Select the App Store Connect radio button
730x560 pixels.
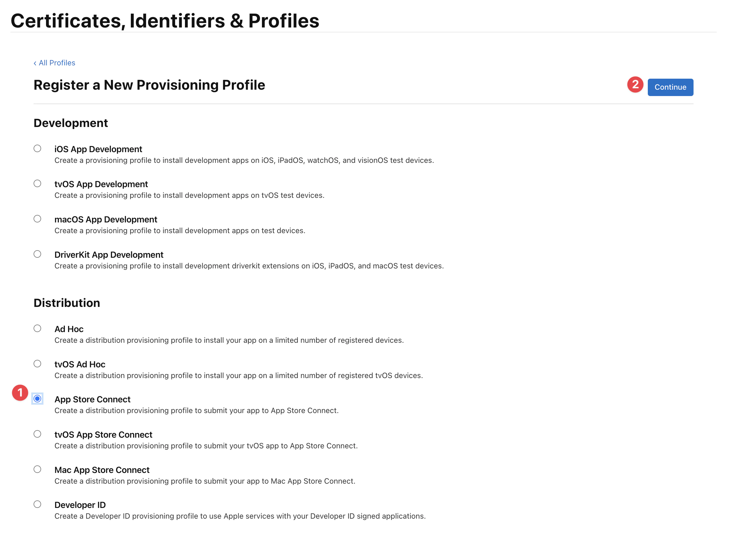click(x=37, y=399)
